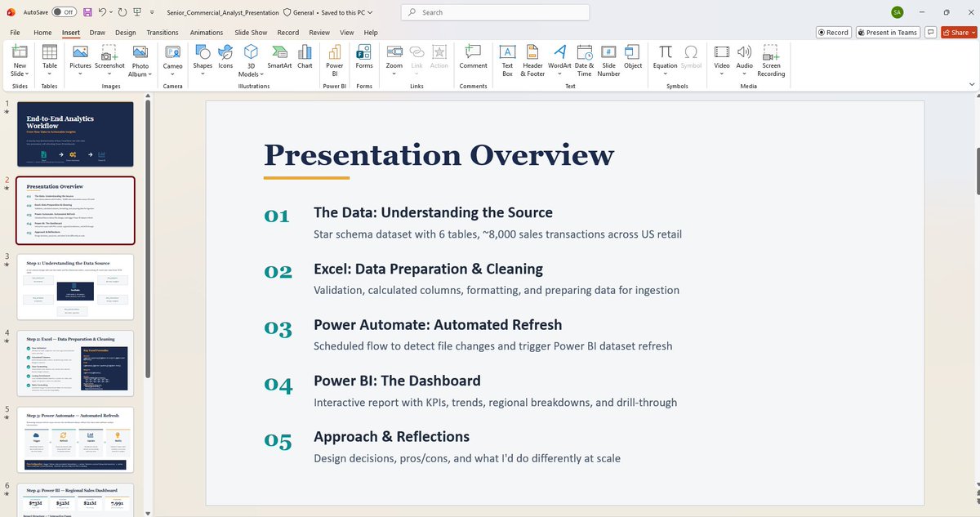Open the Review tab

tap(319, 33)
